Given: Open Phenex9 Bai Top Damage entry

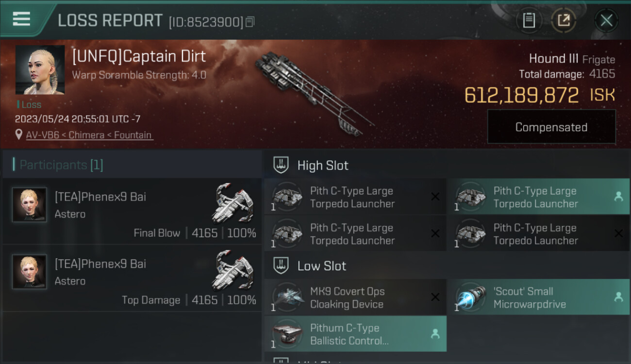Looking at the screenshot, I should click(x=132, y=278).
